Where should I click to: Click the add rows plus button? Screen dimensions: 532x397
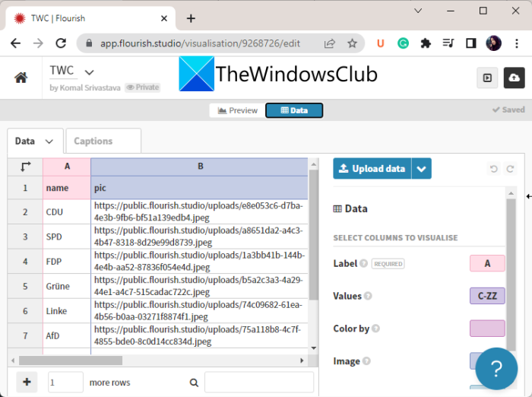pyautogui.click(x=27, y=382)
